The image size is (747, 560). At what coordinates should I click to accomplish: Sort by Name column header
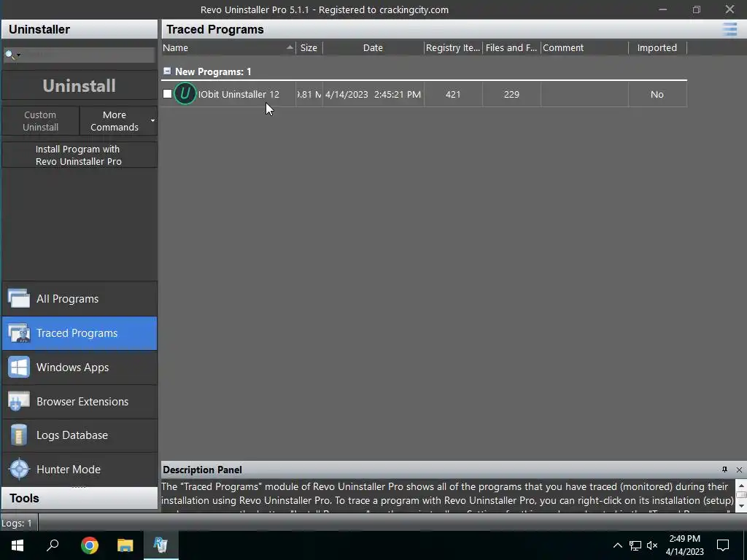pos(228,47)
